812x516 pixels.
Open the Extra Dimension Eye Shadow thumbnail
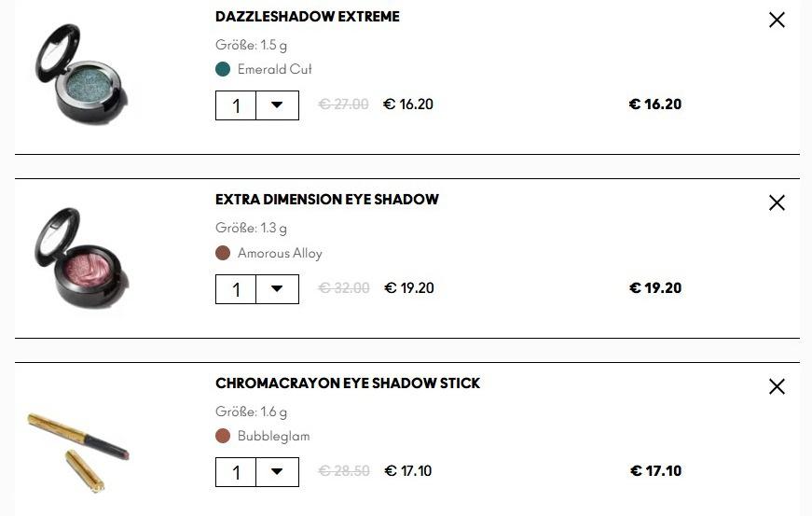tap(81, 258)
